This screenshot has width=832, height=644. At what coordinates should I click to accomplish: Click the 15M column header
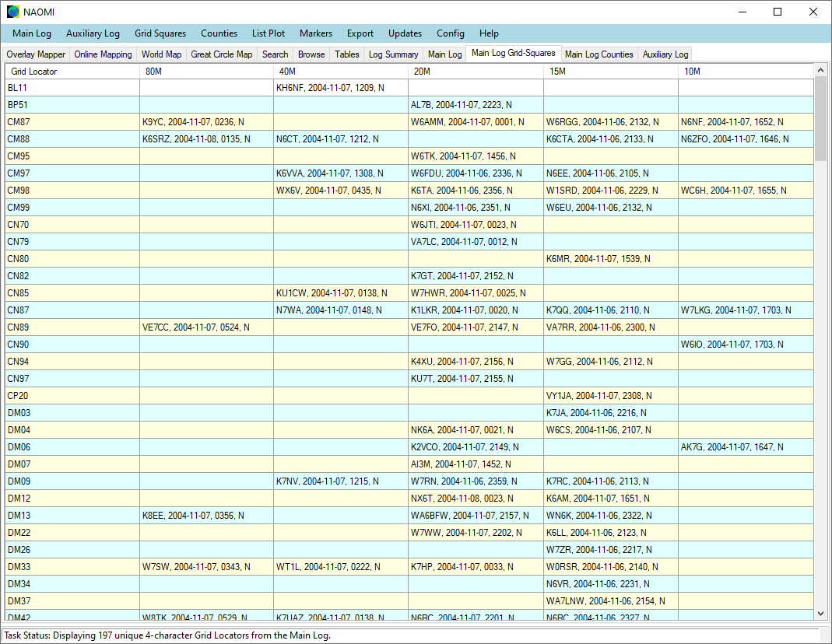(611, 72)
